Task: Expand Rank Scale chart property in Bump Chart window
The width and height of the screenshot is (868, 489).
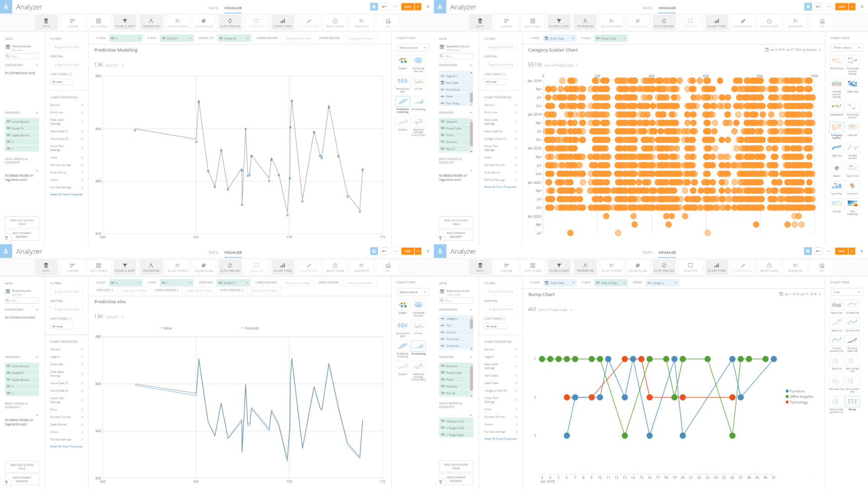Action: 500,375
